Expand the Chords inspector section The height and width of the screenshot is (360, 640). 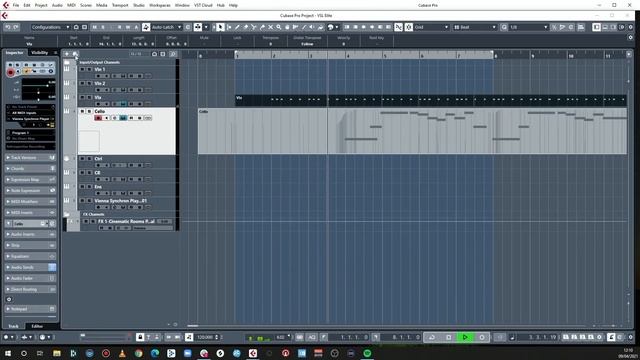(x=31, y=169)
